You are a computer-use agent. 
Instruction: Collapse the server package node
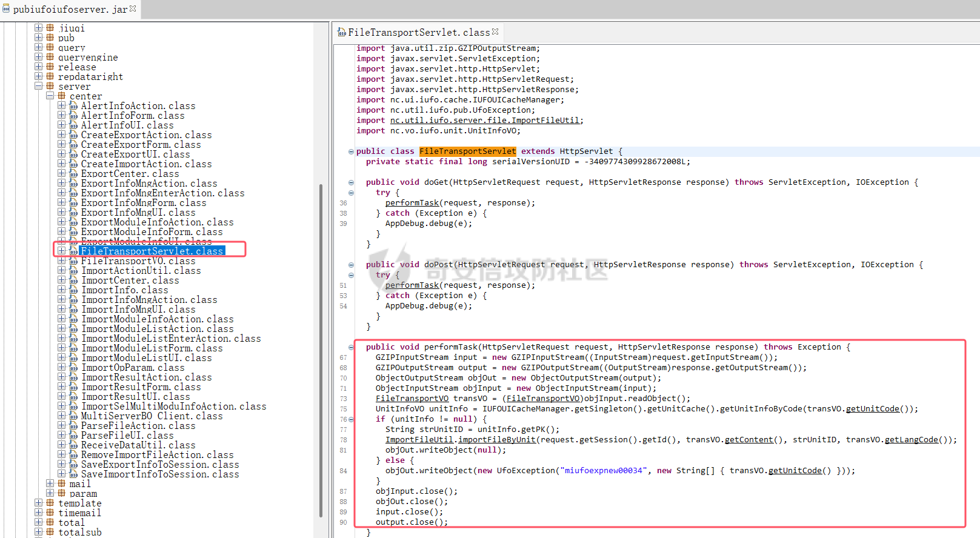click(x=38, y=86)
